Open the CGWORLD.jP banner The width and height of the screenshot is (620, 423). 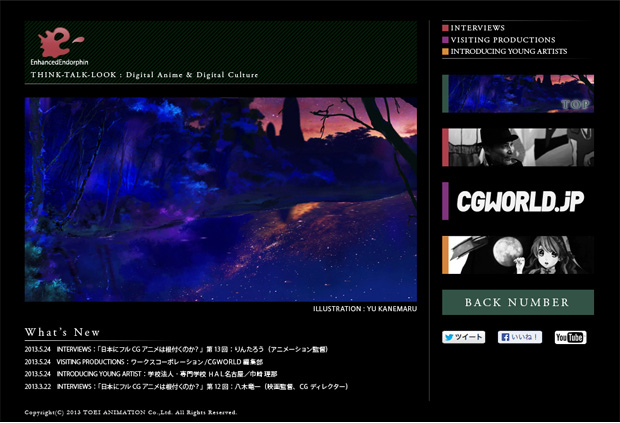tap(520, 201)
